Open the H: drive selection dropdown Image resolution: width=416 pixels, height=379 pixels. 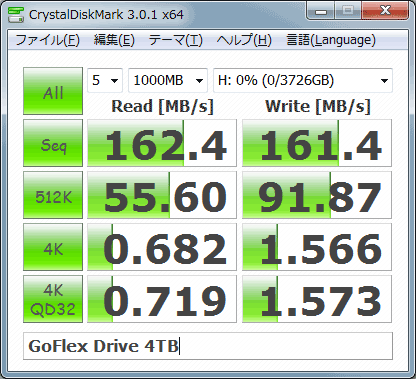[x=303, y=80]
